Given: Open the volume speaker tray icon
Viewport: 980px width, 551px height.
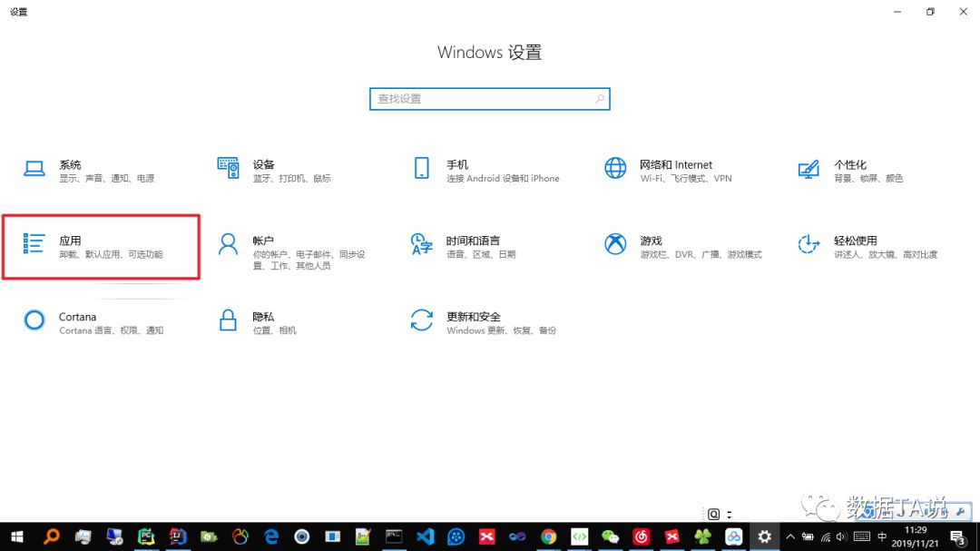Looking at the screenshot, I should coord(841,536).
